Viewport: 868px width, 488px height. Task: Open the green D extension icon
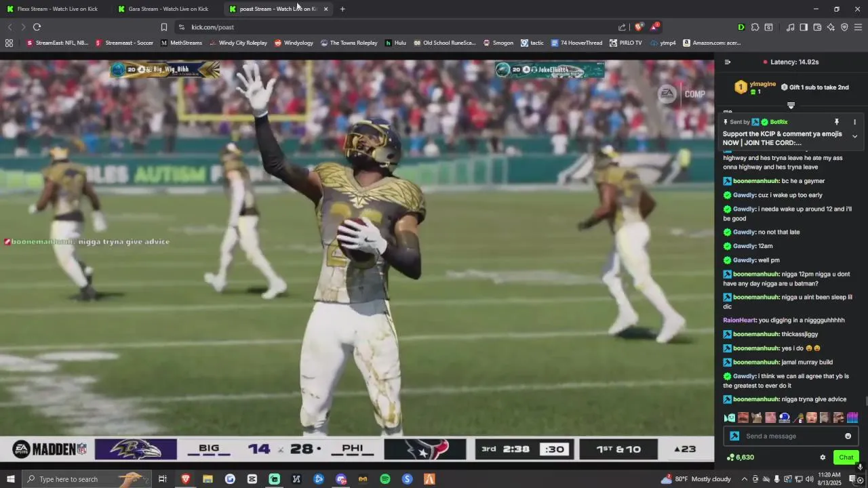coord(741,27)
